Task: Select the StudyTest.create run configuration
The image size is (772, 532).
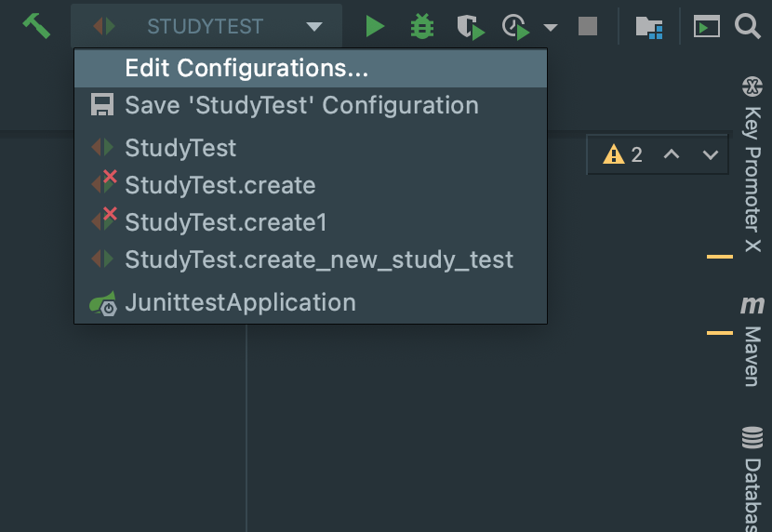Action: point(220,185)
